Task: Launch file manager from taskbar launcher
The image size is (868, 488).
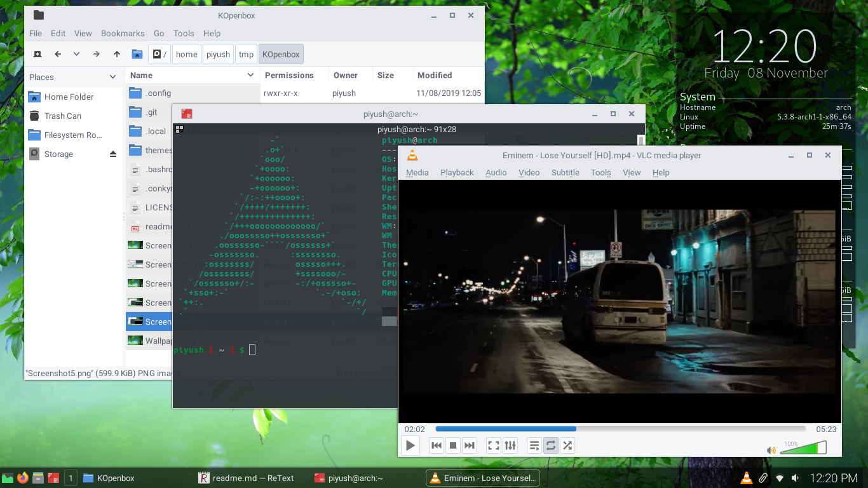Action: 38,478
